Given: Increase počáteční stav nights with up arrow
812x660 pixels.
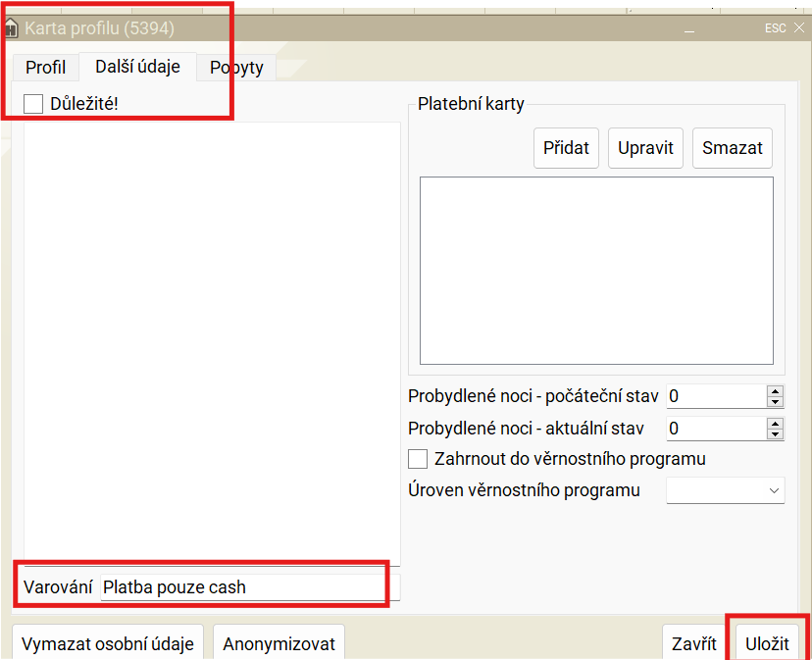Looking at the screenshot, I should (776, 391).
